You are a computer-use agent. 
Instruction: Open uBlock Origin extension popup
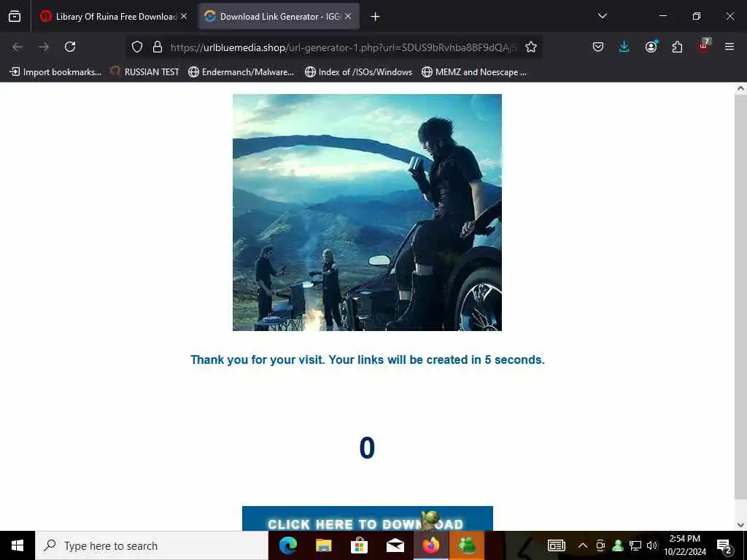pos(704,46)
